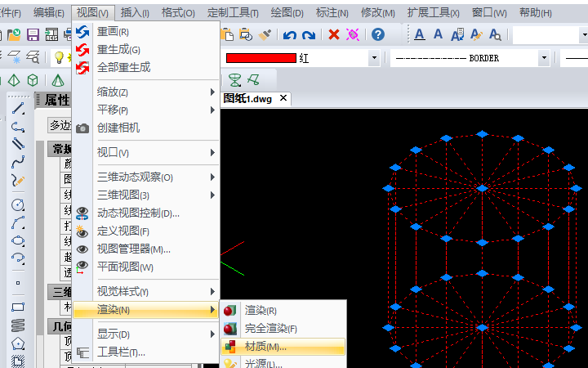Image resolution: width=588 pixels, height=368 pixels.
Task: Choose 平面视图(W) entry
Action: tap(146, 267)
